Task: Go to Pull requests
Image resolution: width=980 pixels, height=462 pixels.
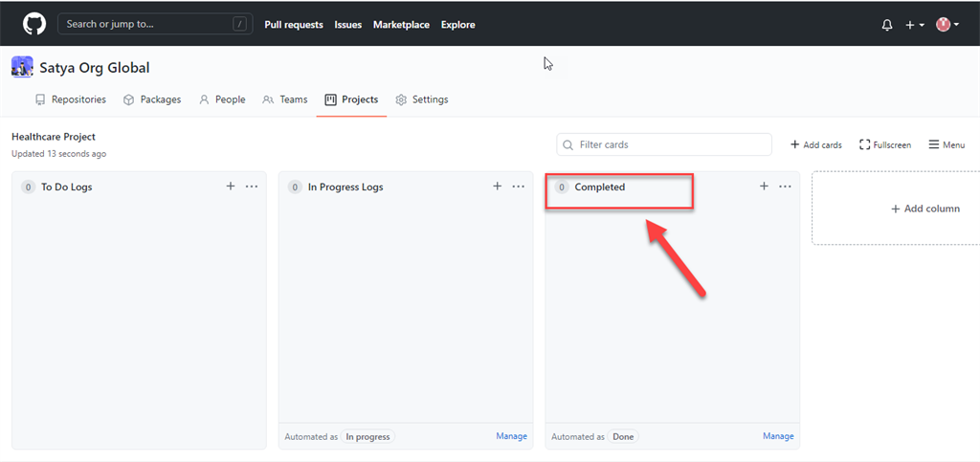Action: 294,25
